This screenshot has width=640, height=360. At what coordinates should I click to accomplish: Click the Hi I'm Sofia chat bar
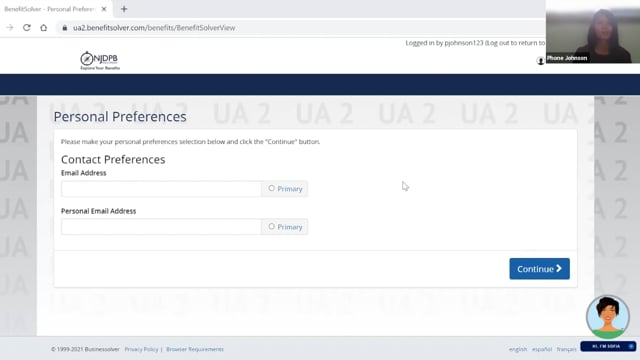608,346
